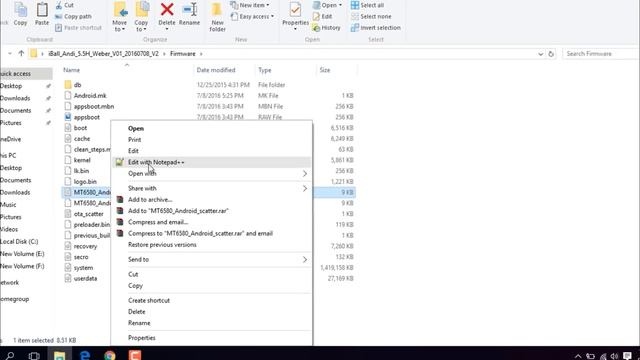This screenshot has width=640, height=360.
Task: Click the History button
Action: click(326, 28)
